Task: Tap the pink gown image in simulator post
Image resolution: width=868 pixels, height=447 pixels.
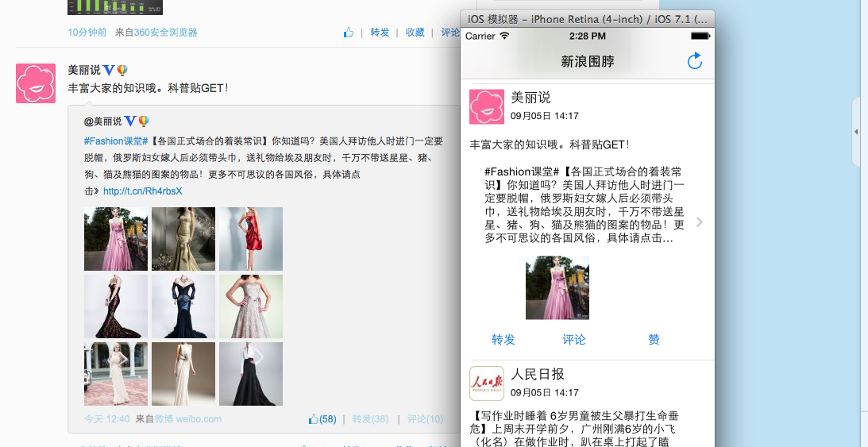Action: pos(557,287)
